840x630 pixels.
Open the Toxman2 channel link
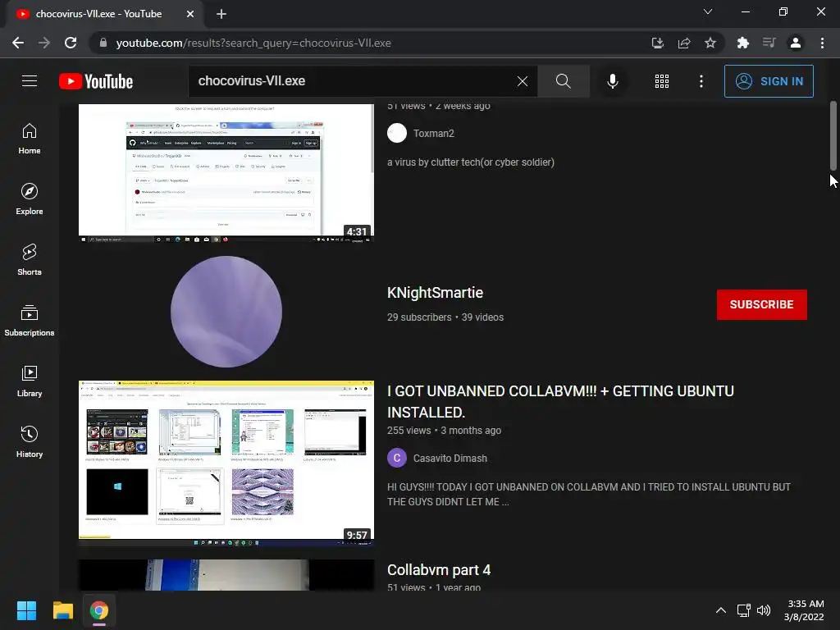[x=433, y=134]
